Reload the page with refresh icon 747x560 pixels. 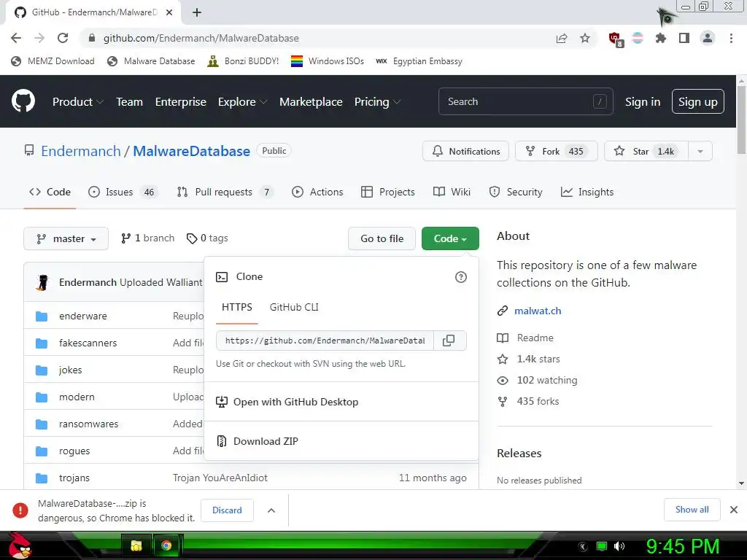[x=63, y=38]
